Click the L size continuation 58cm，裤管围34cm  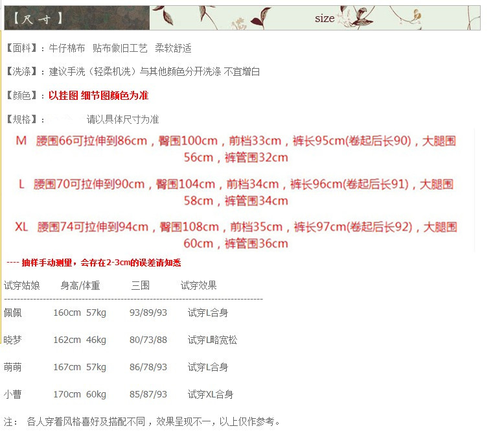(x=236, y=200)
